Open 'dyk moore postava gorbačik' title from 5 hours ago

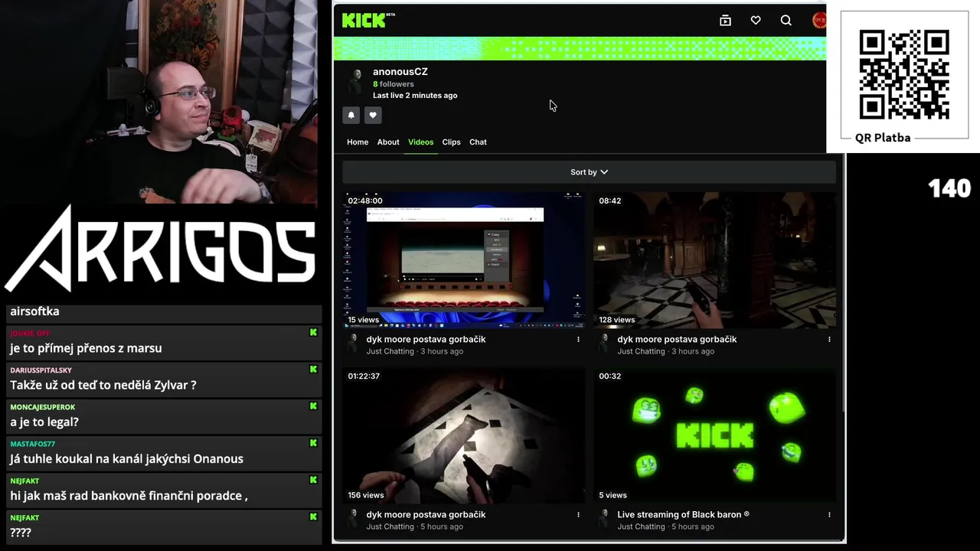(426, 514)
